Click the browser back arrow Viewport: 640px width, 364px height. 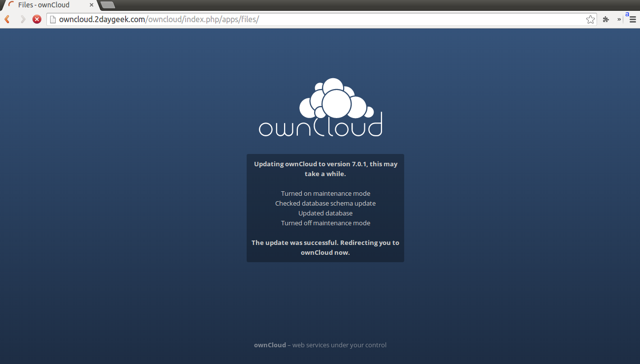[7, 19]
